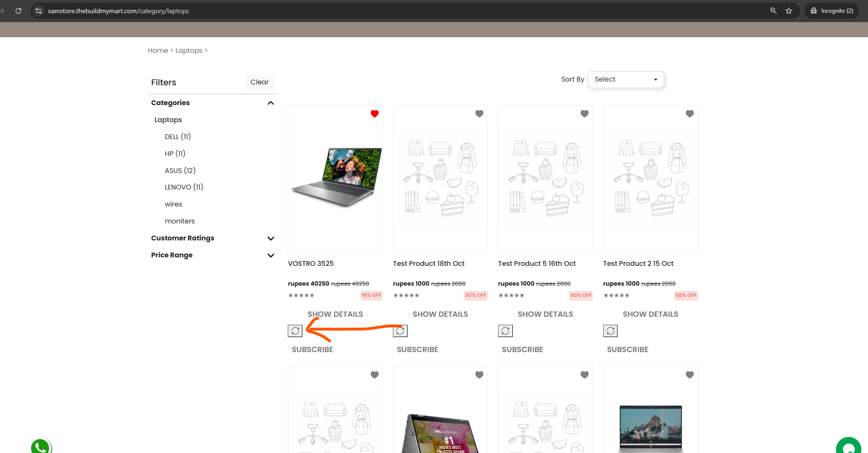Image resolution: width=868 pixels, height=453 pixels.
Task: Open Laptops in the breadcrumb trail
Action: 189,50
